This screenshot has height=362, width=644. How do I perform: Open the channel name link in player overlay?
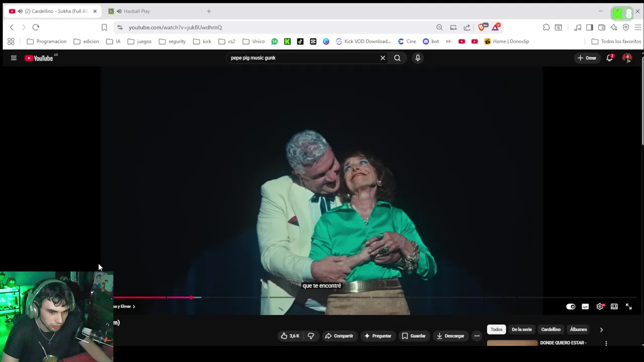click(x=124, y=306)
